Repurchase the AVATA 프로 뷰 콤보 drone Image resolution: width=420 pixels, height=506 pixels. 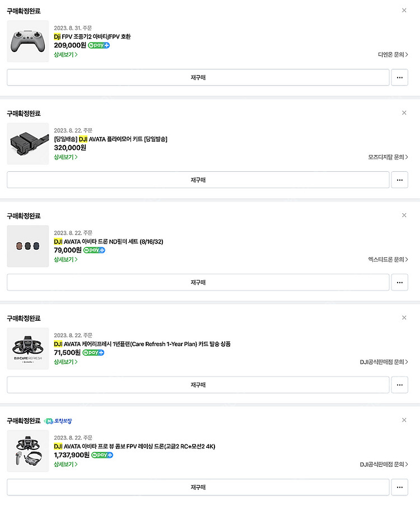coord(198,488)
